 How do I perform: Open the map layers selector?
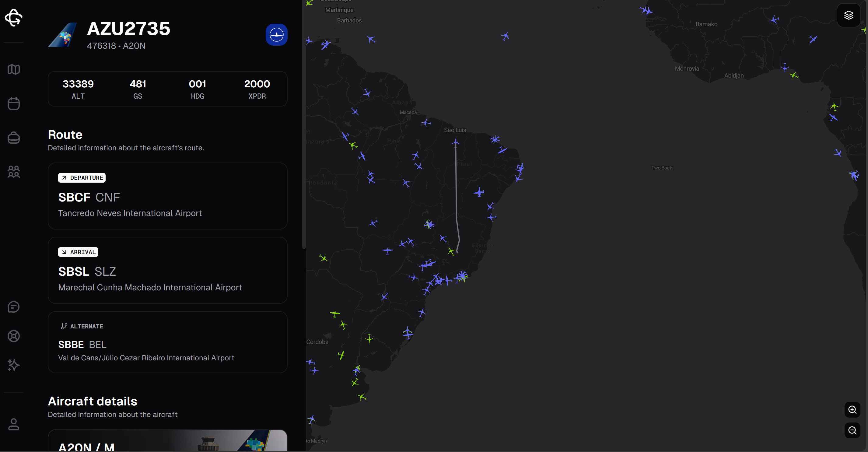tap(849, 15)
